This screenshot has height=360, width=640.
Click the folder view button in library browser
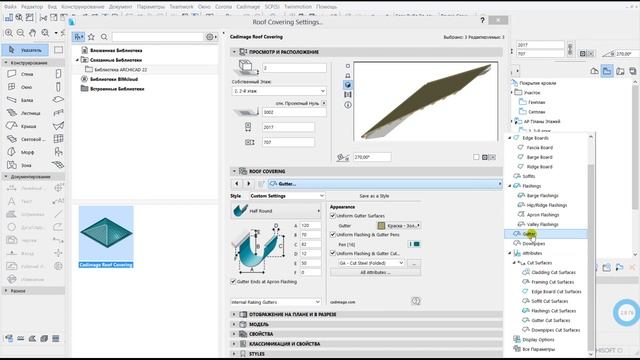[78, 37]
